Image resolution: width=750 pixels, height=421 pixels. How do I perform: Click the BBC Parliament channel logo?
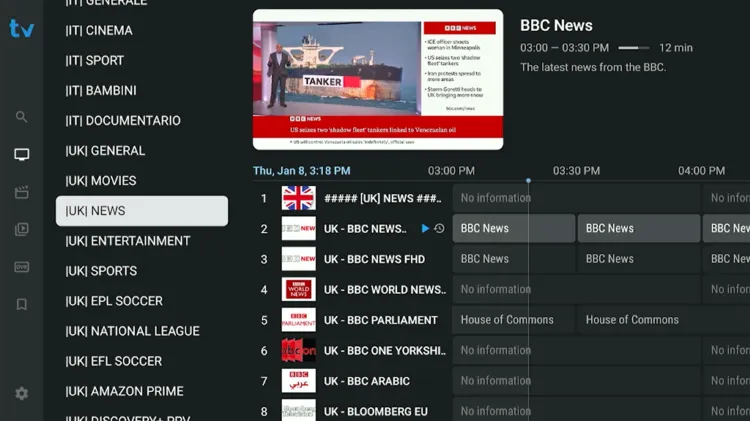point(298,320)
